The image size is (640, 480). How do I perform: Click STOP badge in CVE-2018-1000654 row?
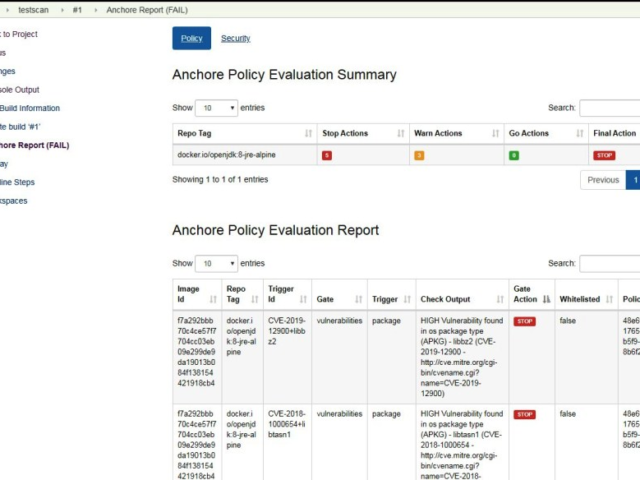[x=524, y=414]
